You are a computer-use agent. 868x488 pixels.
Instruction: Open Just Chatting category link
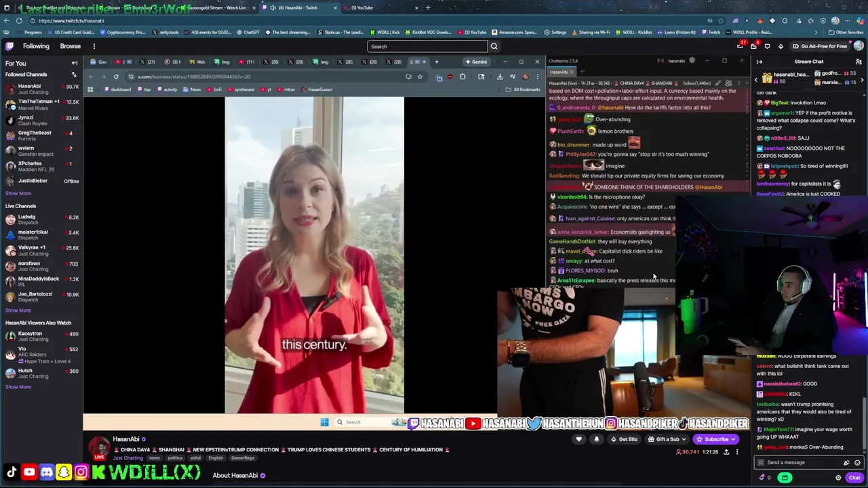[127, 457]
